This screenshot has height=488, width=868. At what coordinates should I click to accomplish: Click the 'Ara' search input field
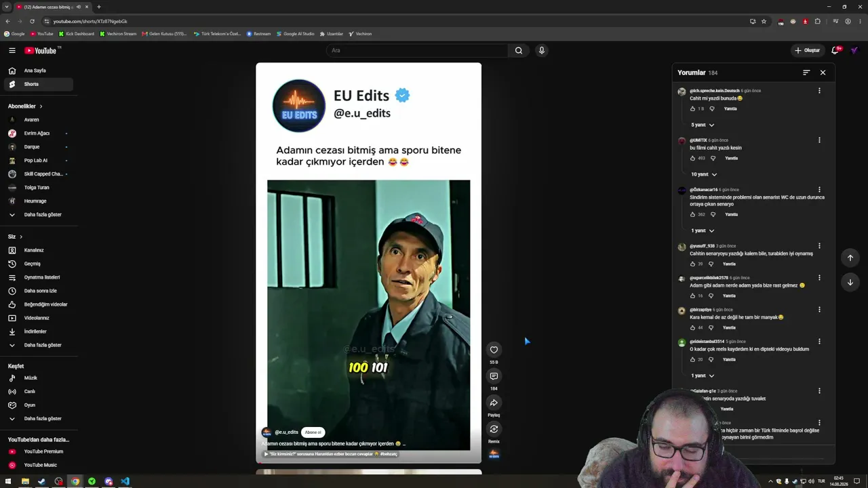coord(417,50)
